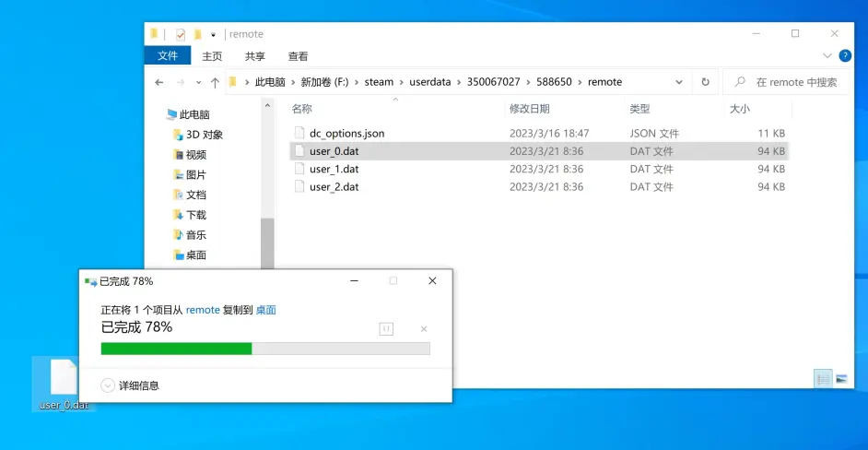
Task: Switch to details view in status bar
Action: pyautogui.click(x=822, y=378)
